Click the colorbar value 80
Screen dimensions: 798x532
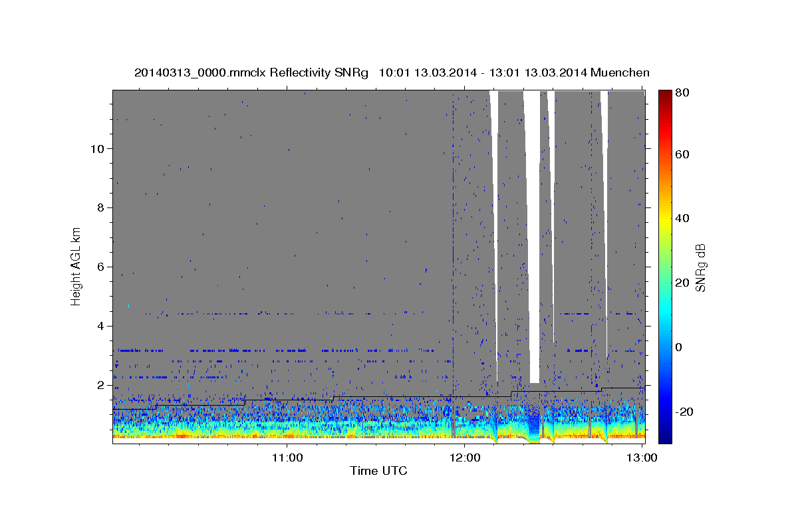pos(682,92)
